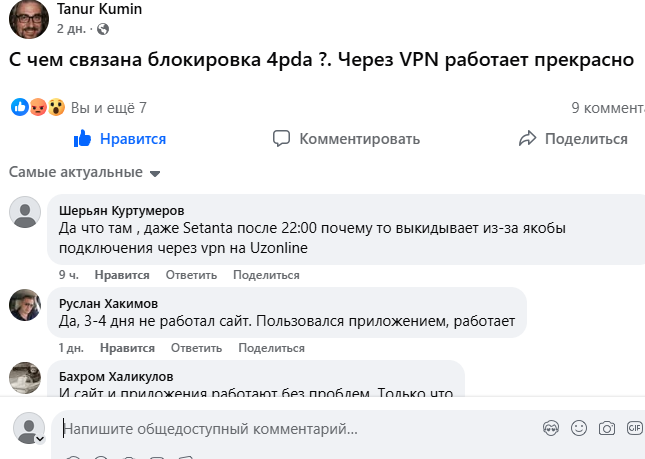Screen dimensions: 645x459
Task: Open the emoji picker in comment box
Action: [578, 428]
